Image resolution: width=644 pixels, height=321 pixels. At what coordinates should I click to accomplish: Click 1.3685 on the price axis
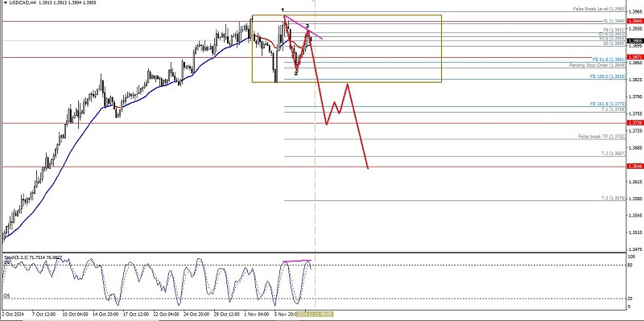click(x=635, y=147)
